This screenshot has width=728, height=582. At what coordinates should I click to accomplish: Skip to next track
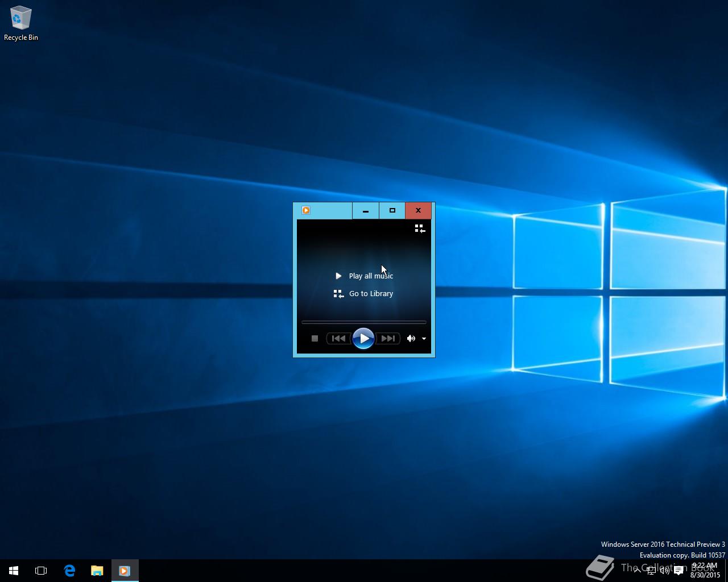click(x=388, y=338)
